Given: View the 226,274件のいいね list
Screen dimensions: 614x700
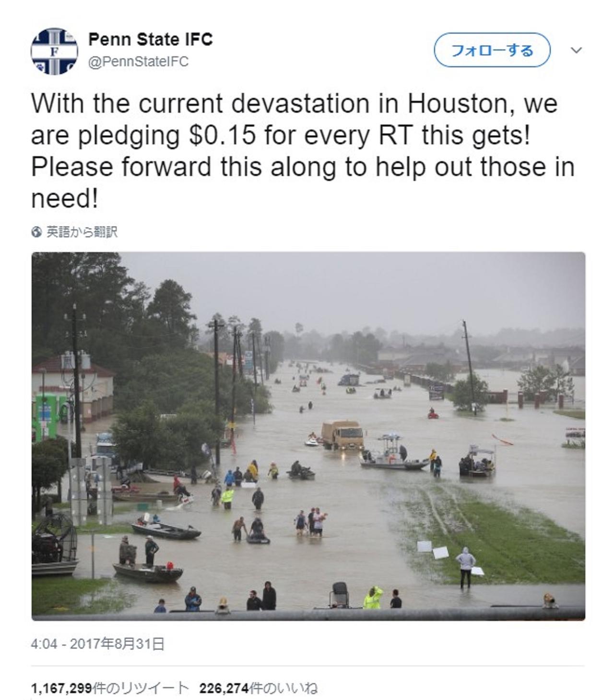Looking at the screenshot, I should (x=259, y=688).
